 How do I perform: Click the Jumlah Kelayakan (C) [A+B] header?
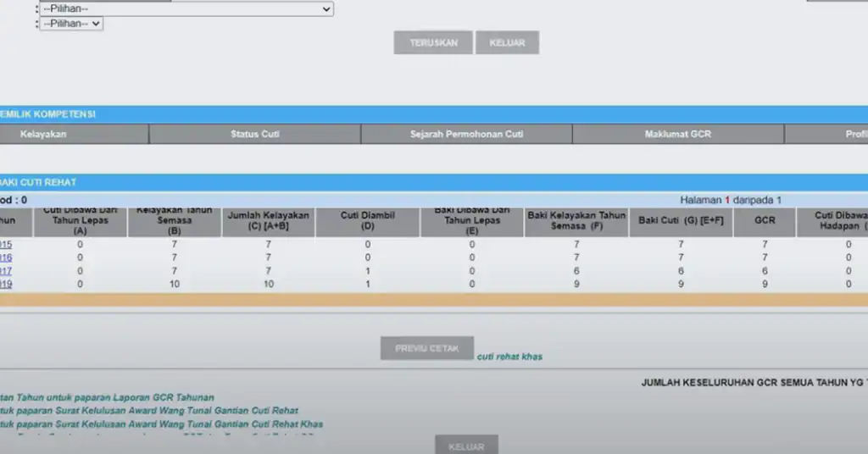[x=269, y=220]
